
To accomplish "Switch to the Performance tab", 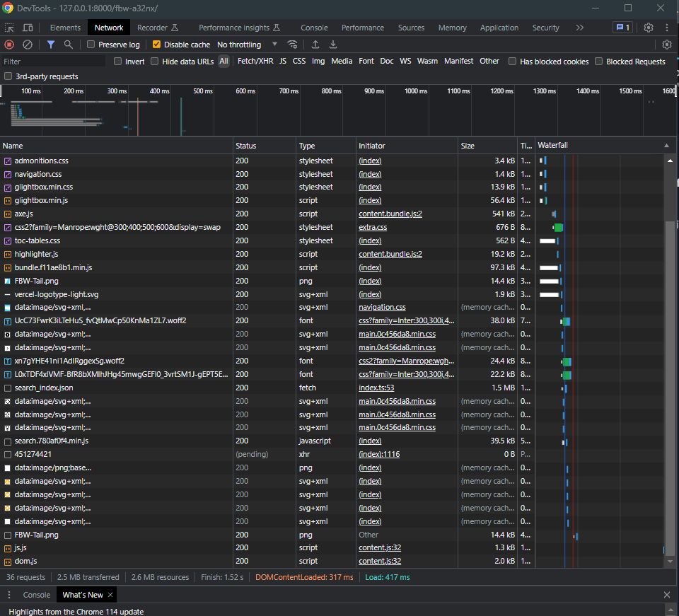I will pyautogui.click(x=362, y=28).
